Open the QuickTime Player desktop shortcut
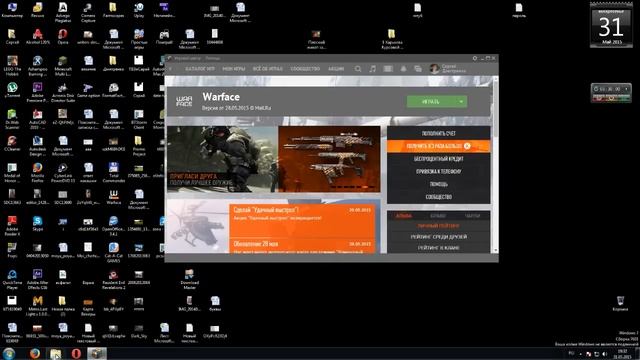 tap(12, 279)
